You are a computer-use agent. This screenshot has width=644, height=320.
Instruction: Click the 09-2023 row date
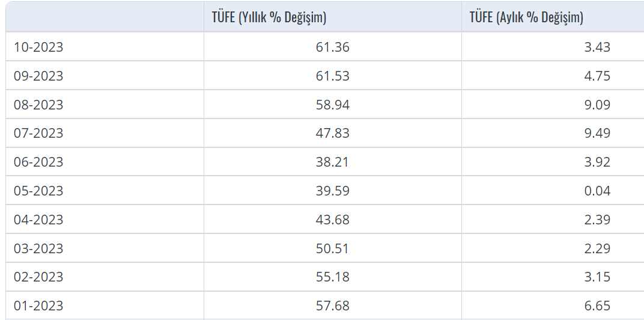pyautogui.click(x=38, y=76)
